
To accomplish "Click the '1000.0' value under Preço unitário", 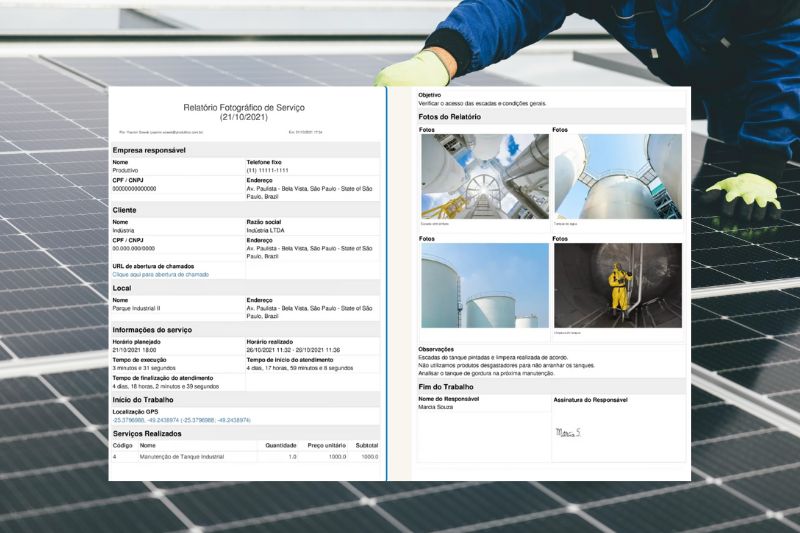I will pos(337,457).
